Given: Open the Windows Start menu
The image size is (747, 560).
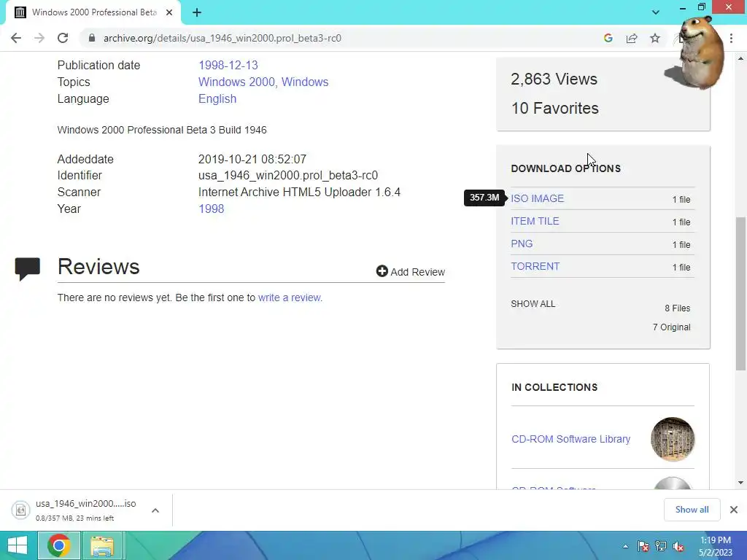Looking at the screenshot, I should pos(18,545).
